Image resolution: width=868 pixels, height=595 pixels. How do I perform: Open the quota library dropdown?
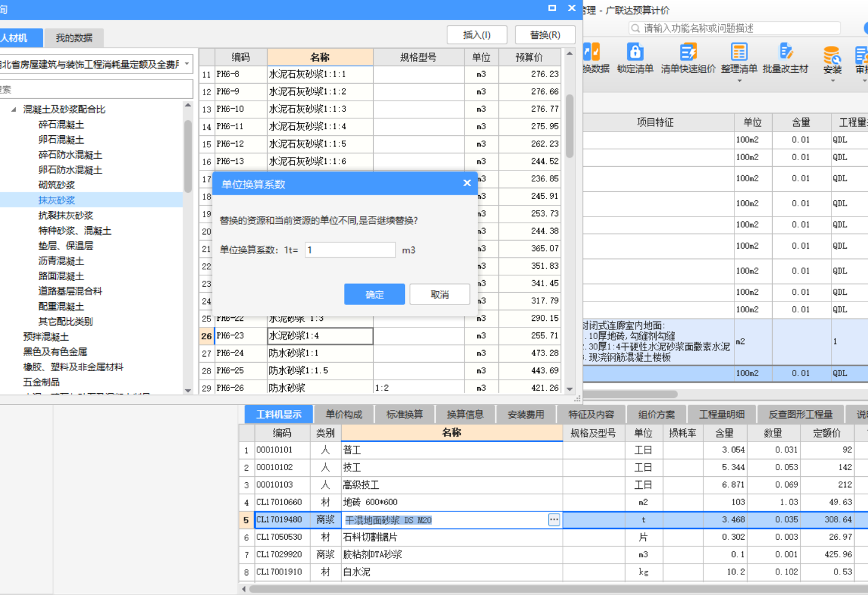[x=187, y=64]
